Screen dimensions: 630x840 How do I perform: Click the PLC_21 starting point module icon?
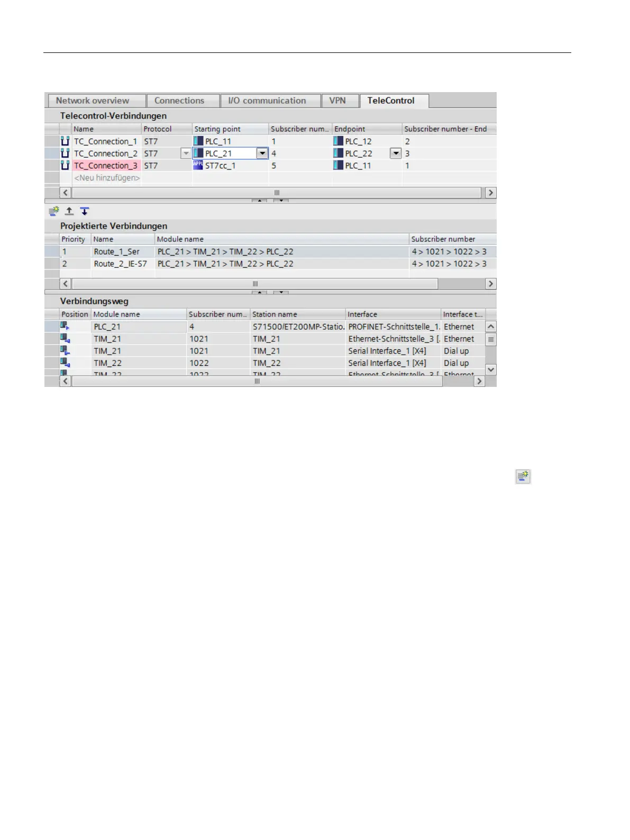(198, 153)
